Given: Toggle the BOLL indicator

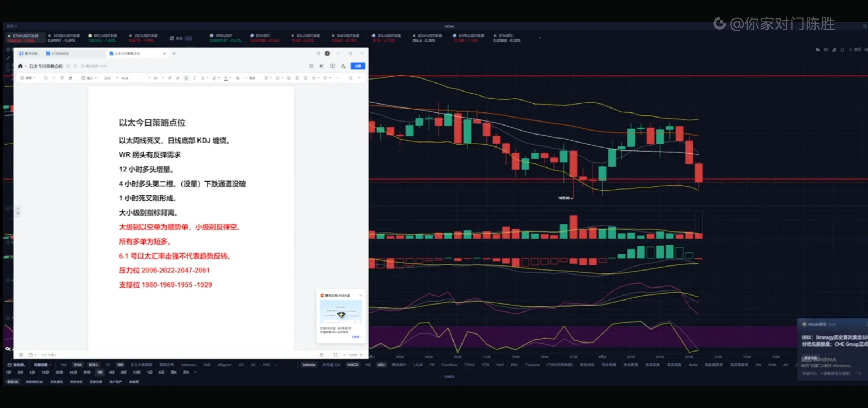Looking at the screenshot, I should click(x=94, y=365).
